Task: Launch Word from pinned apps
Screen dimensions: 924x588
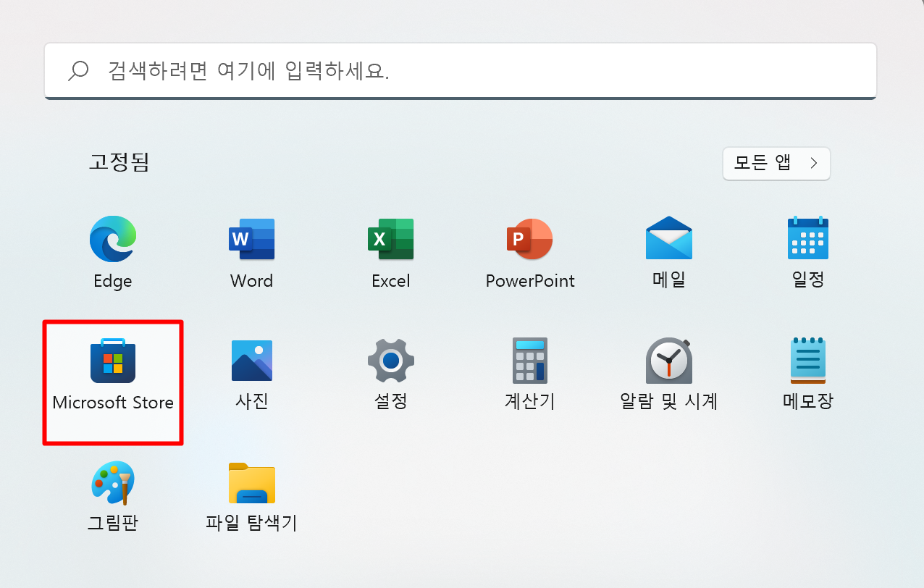Action: [251, 240]
